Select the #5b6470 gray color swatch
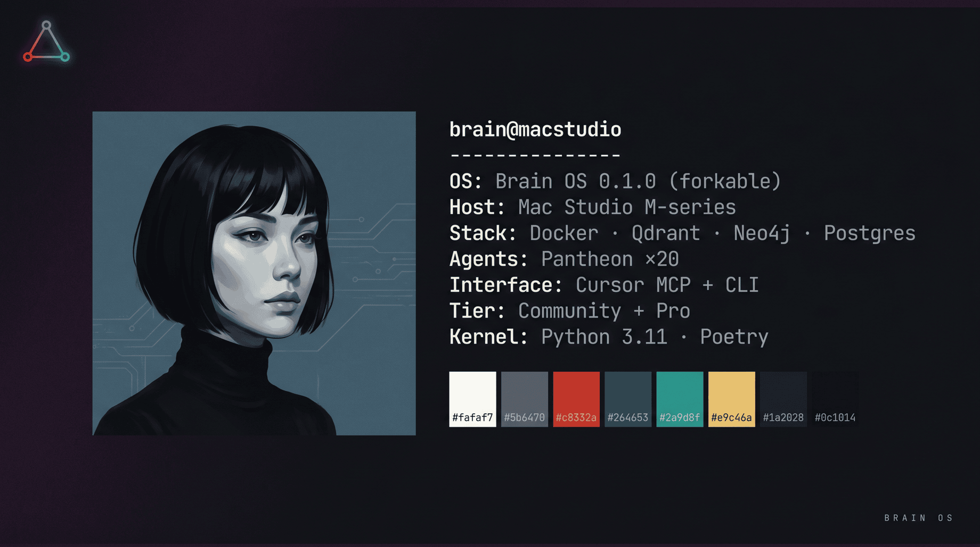 [525, 399]
